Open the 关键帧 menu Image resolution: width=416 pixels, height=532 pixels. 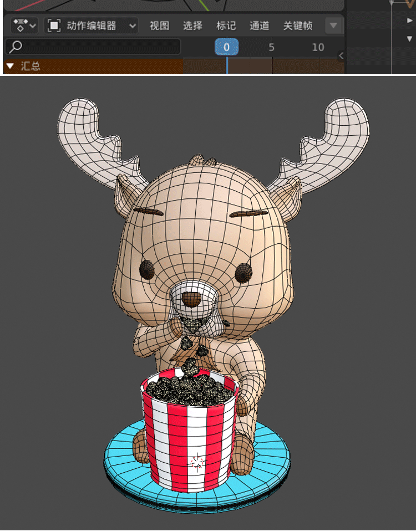tap(297, 25)
